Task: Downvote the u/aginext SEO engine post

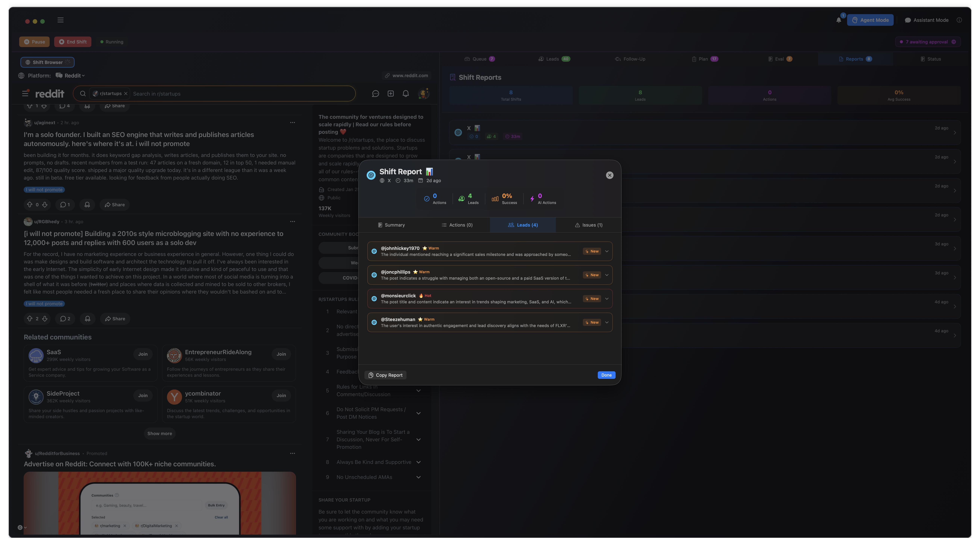Action: coord(45,205)
